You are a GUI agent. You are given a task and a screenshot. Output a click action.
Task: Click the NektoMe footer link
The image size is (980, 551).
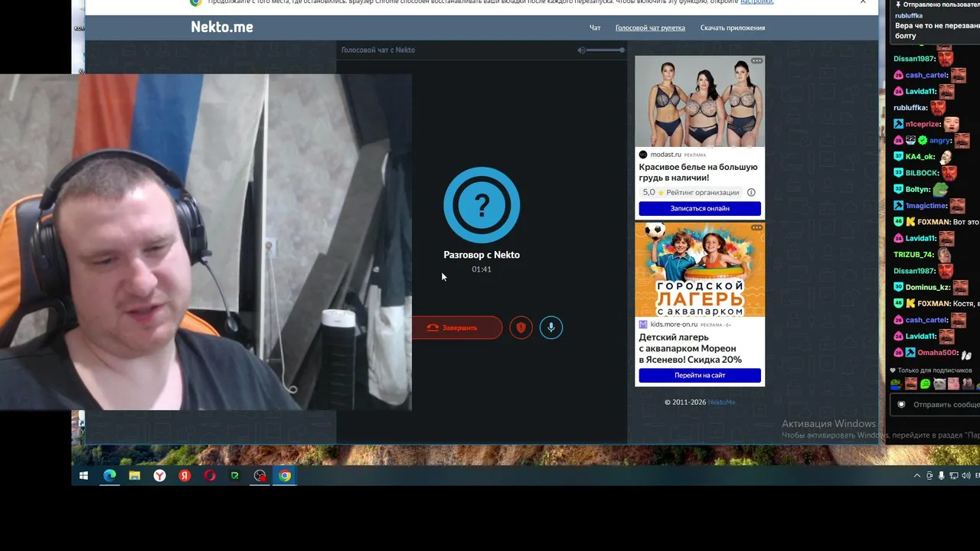click(721, 402)
